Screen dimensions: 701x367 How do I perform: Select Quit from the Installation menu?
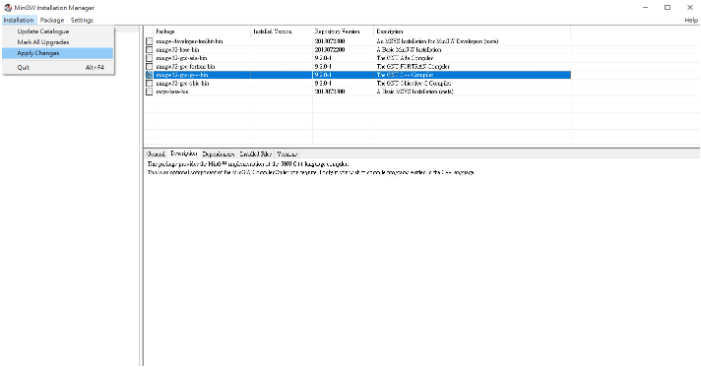(x=58, y=67)
